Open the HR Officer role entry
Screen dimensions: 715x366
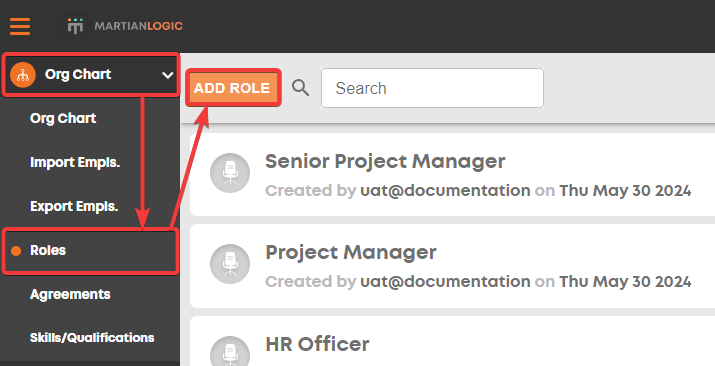(x=452, y=341)
